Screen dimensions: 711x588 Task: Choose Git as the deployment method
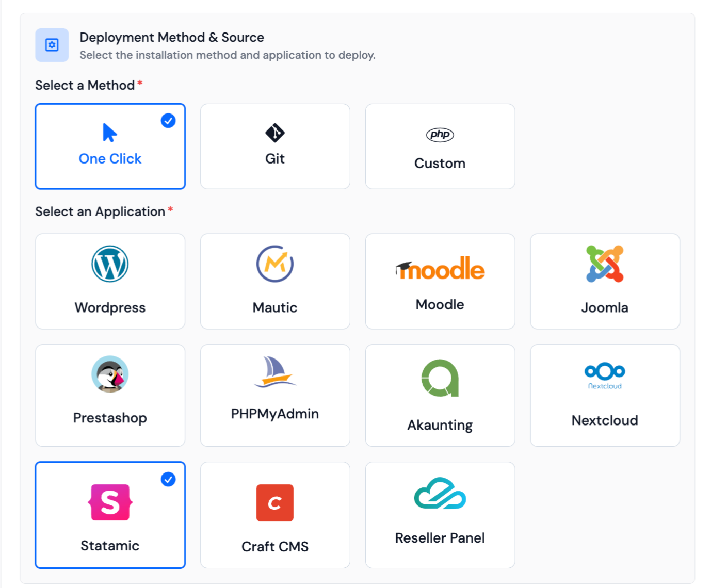tap(275, 146)
